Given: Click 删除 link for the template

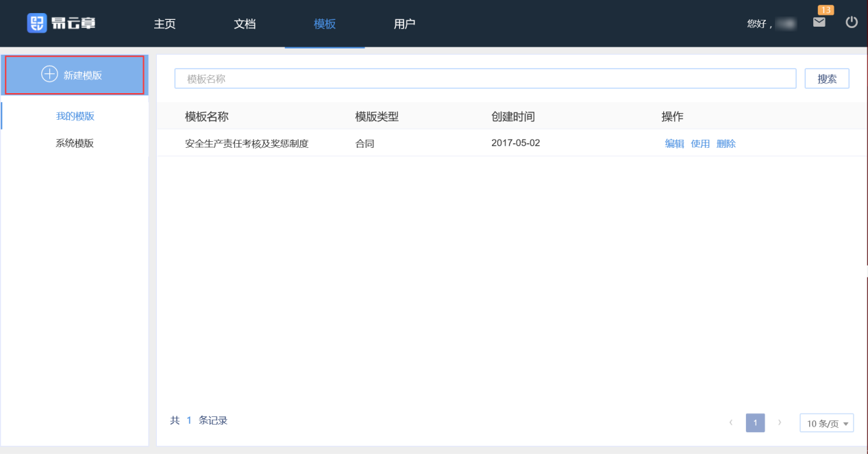Looking at the screenshot, I should point(726,144).
